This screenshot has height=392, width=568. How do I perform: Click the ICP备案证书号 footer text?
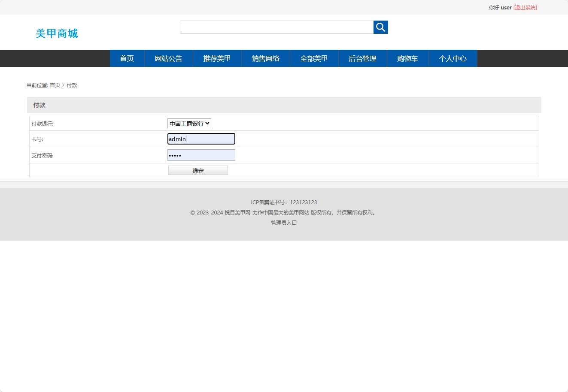tap(284, 202)
